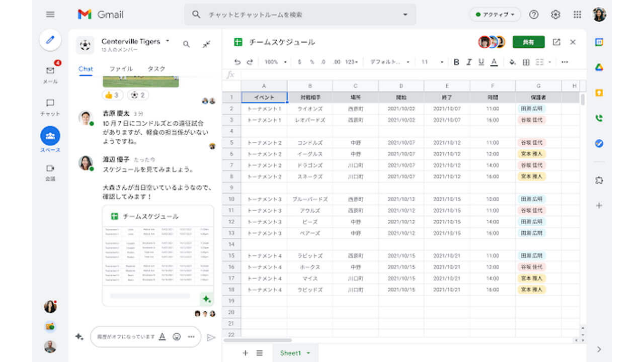The height and width of the screenshot is (362, 644).
Task: Open Google Drive from the side panel
Action: pos(599,66)
